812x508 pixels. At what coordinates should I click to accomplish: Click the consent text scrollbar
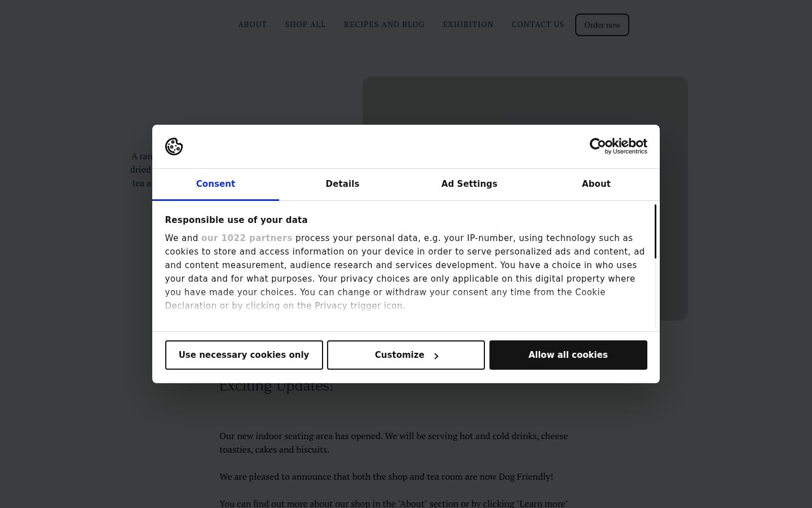click(655, 231)
